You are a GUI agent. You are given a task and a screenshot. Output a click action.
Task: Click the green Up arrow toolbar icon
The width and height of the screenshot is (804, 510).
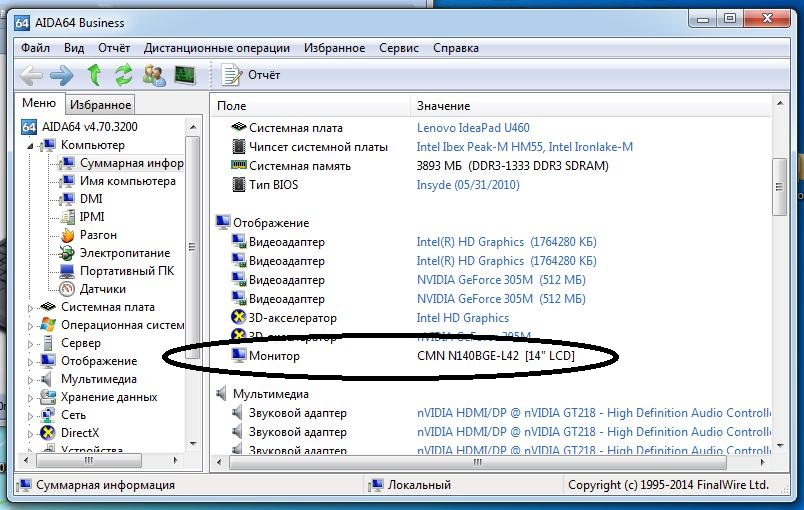[x=94, y=75]
